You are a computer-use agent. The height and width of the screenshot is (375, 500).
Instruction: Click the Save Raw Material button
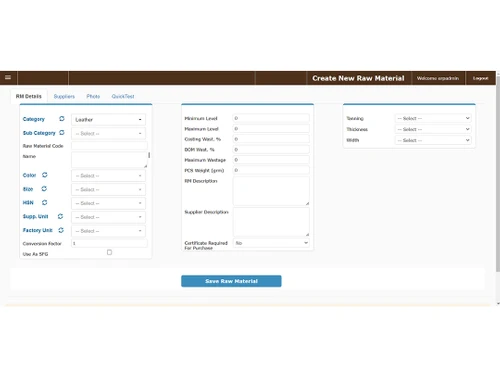(x=231, y=281)
